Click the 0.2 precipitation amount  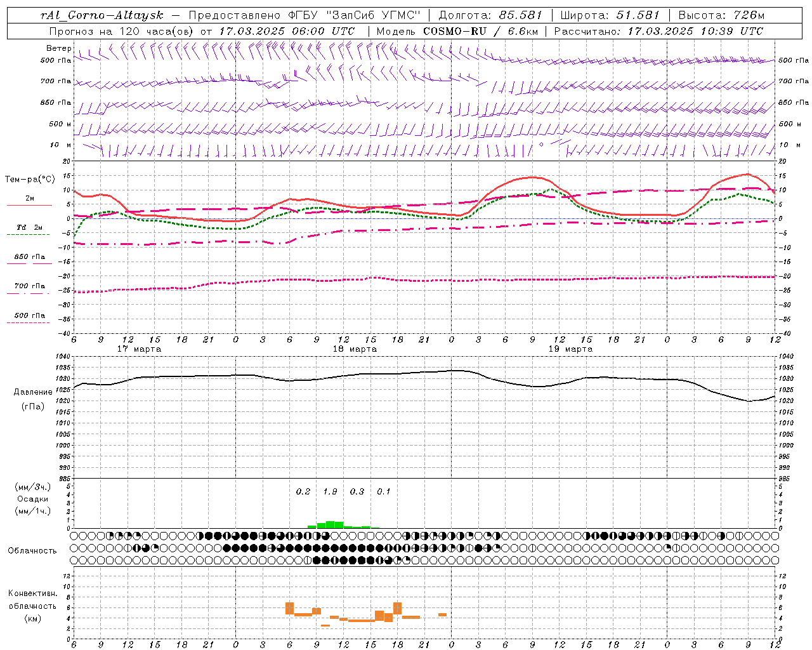[x=303, y=492]
